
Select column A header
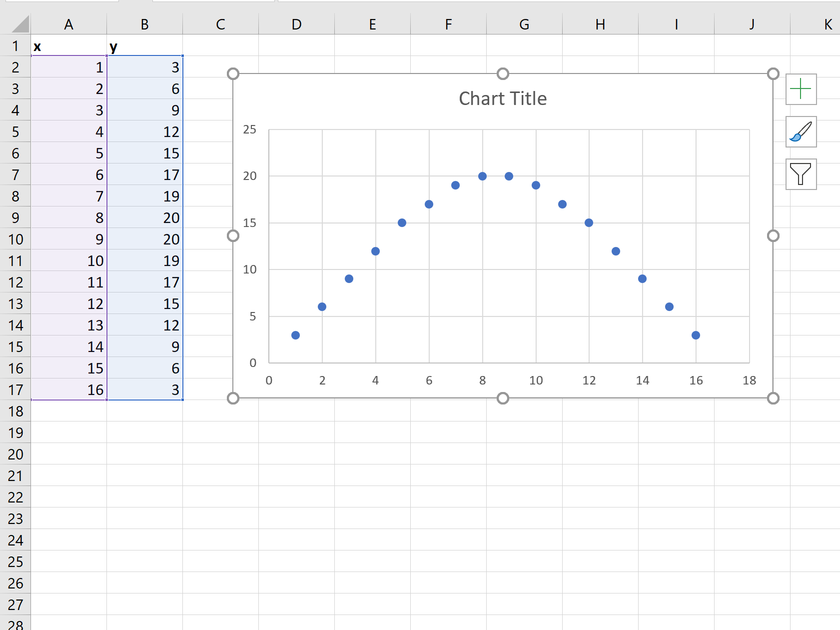(x=69, y=24)
